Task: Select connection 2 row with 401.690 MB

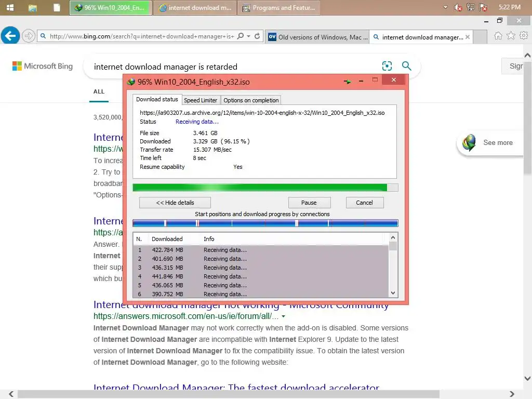Action: click(261, 259)
